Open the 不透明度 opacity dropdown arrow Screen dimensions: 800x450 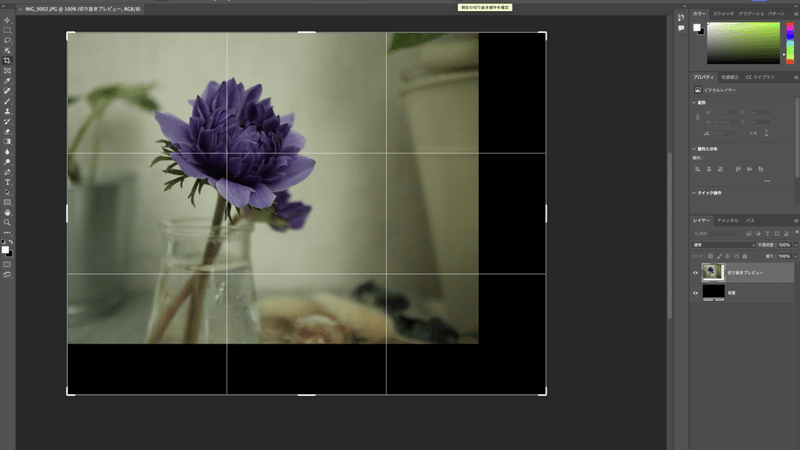point(795,245)
